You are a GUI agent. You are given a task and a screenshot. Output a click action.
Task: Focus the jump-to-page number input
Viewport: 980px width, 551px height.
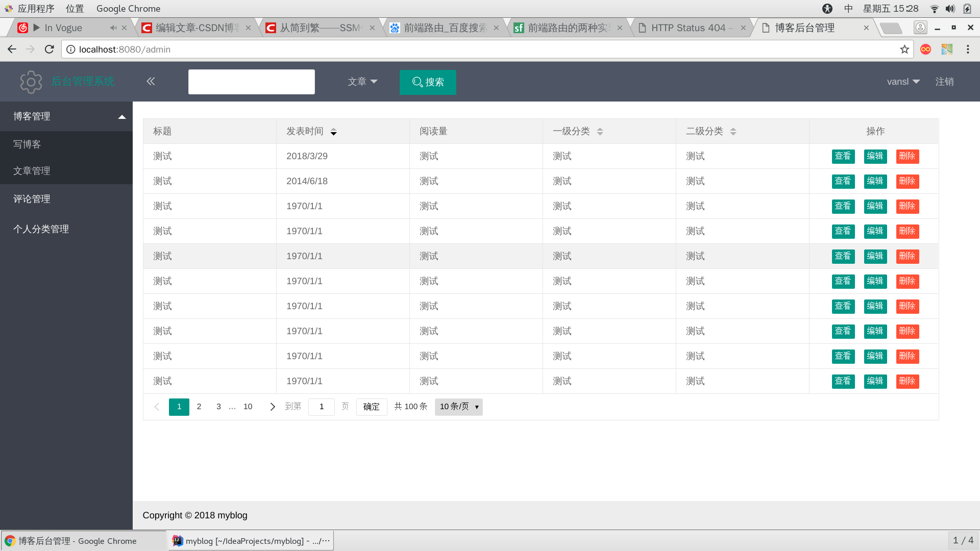[x=322, y=407]
